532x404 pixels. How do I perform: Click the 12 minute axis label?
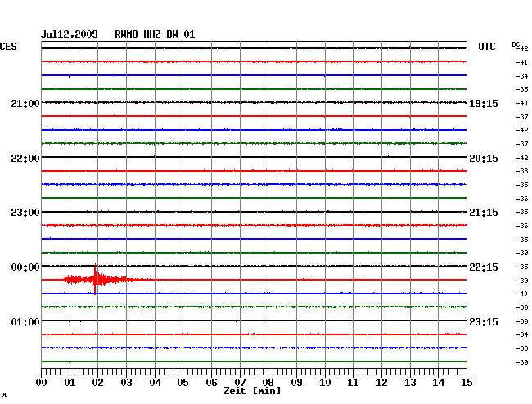381,383
